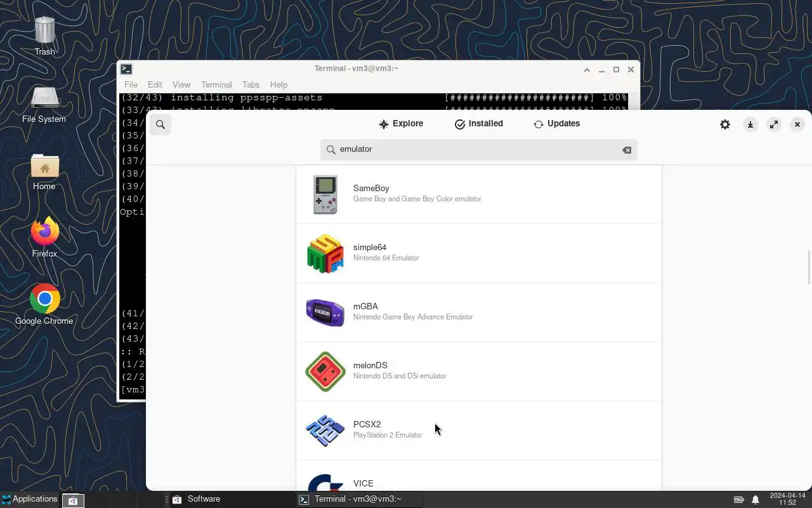Launch Firefox from the desktop
The height and width of the screenshot is (508, 812).
pos(44,237)
